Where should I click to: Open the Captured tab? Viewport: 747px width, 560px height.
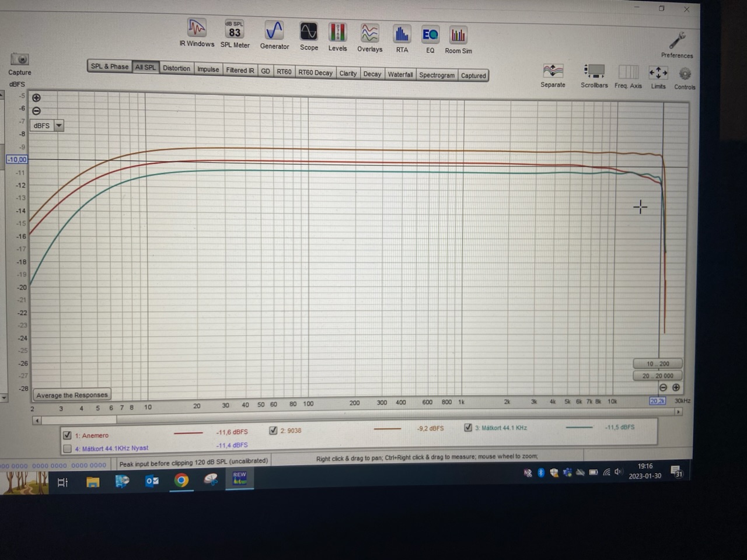473,75
